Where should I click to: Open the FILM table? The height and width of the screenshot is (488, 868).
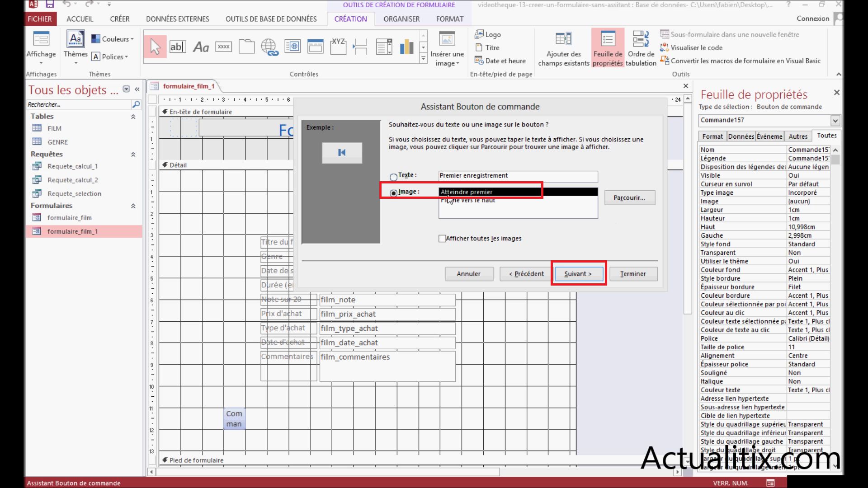pyautogui.click(x=54, y=128)
